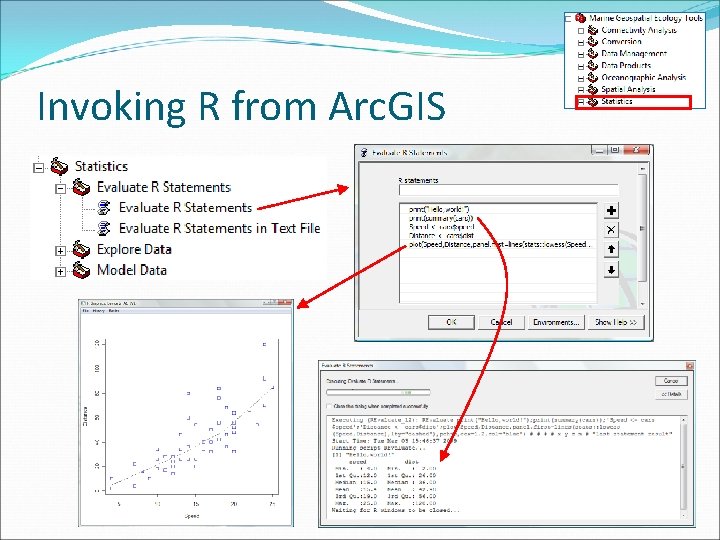Click the Data Products toolset icon
Screen dimensions: 720x540
coord(593,66)
